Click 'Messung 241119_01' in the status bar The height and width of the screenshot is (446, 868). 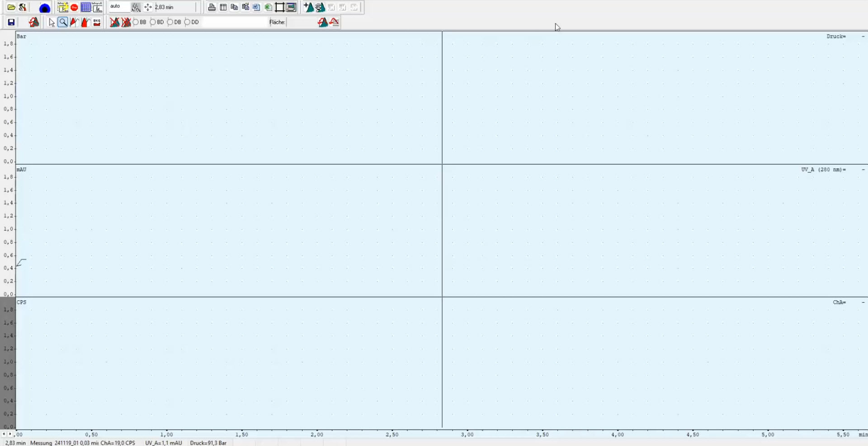(54, 443)
